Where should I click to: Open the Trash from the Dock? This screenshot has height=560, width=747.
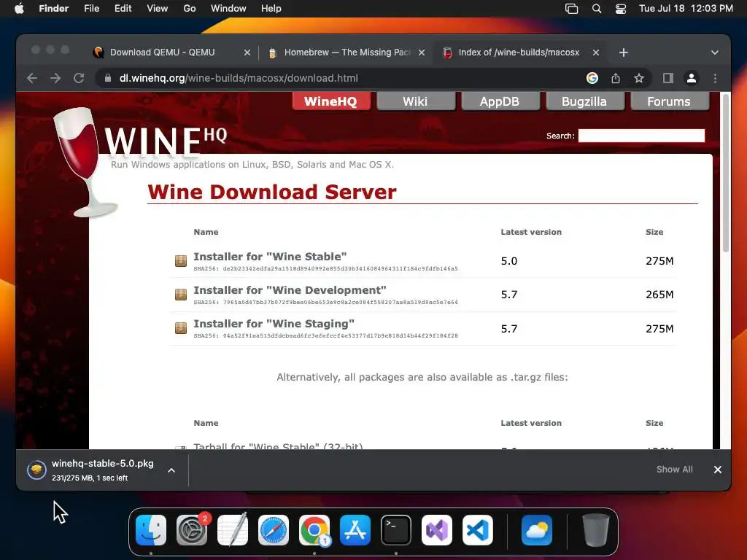[x=596, y=530]
